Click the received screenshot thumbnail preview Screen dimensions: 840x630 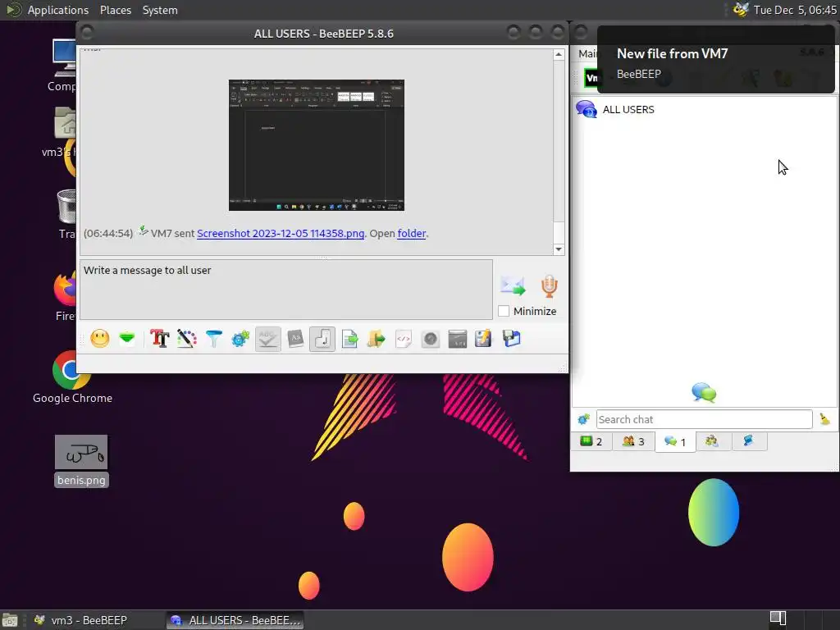(x=317, y=145)
